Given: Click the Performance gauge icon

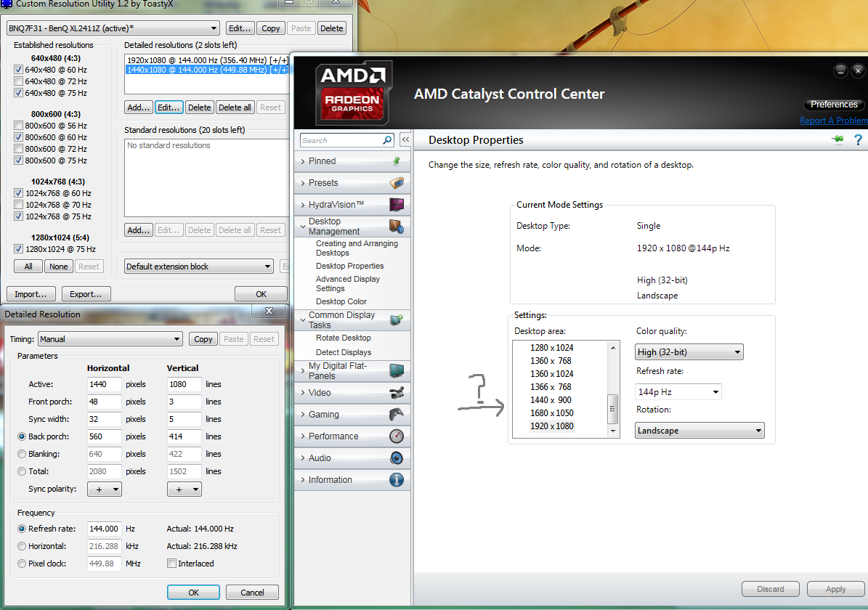Looking at the screenshot, I should click(396, 436).
